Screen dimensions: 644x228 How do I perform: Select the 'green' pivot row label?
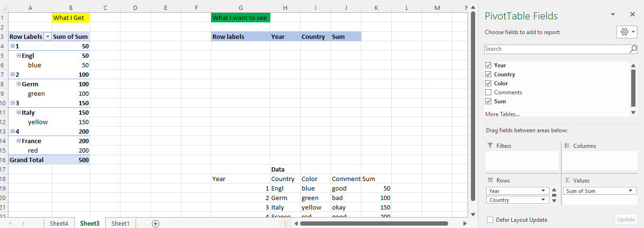(x=30, y=93)
